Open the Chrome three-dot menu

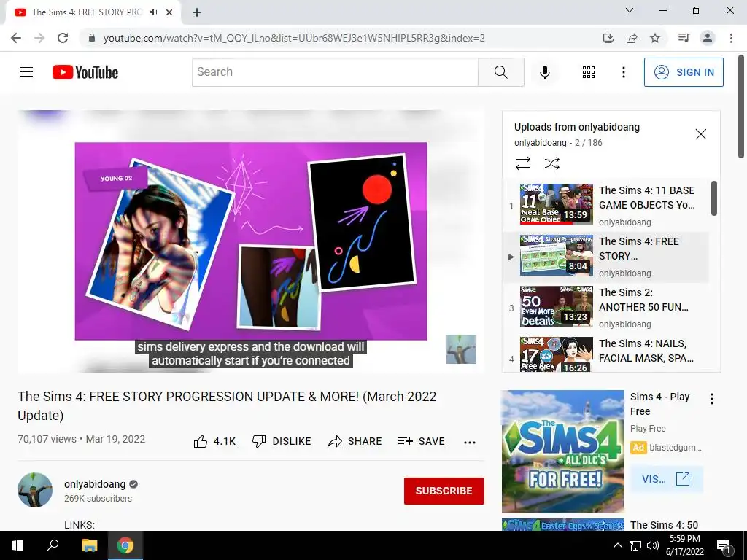click(x=731, y=38)
